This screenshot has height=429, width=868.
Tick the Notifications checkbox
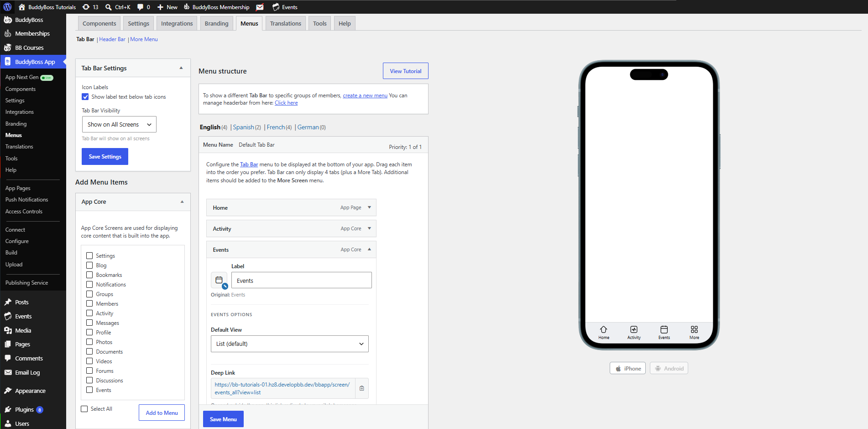[x=89, y=285]
